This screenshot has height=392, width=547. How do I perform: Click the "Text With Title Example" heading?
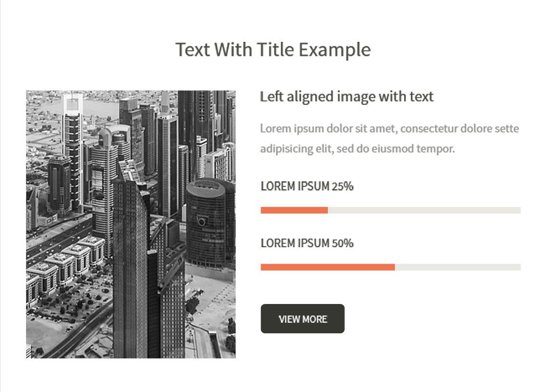click(273, 50)
